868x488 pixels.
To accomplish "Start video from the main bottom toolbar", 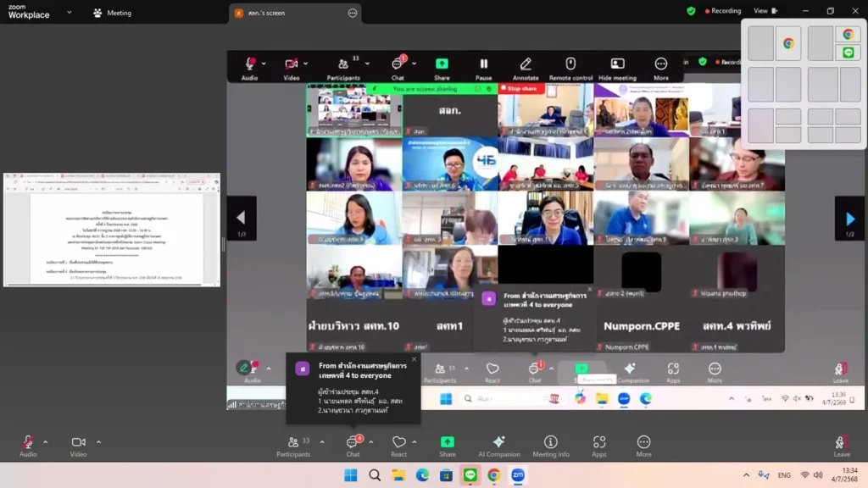I will pyautogui.click(x=78, y=446).
